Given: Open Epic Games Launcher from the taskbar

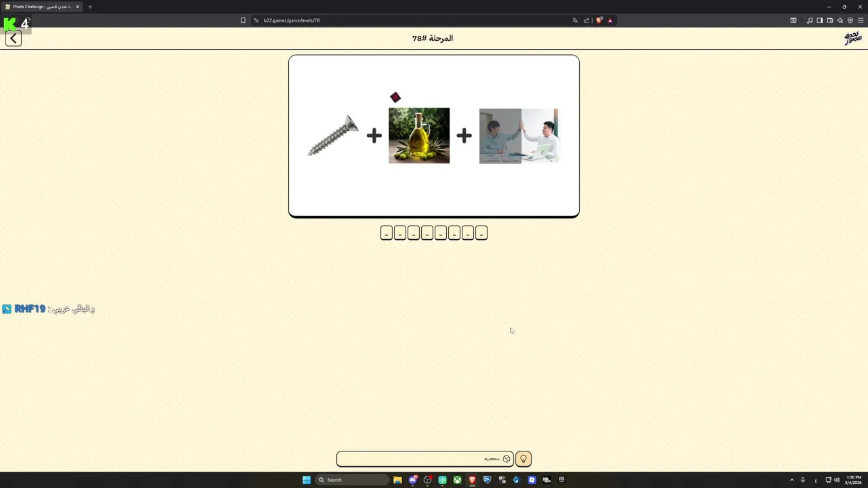Looking at the screenshot, I should (x=561, y=480).
